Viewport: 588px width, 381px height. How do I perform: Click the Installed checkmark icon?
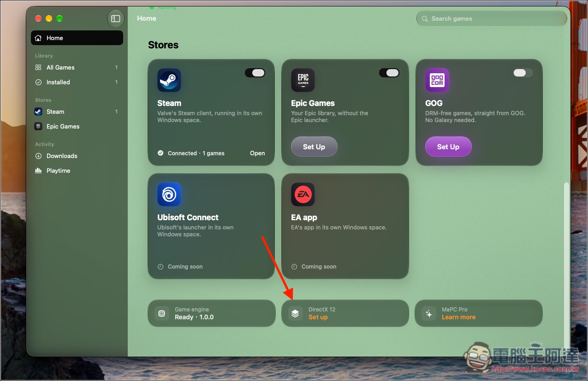38,82
